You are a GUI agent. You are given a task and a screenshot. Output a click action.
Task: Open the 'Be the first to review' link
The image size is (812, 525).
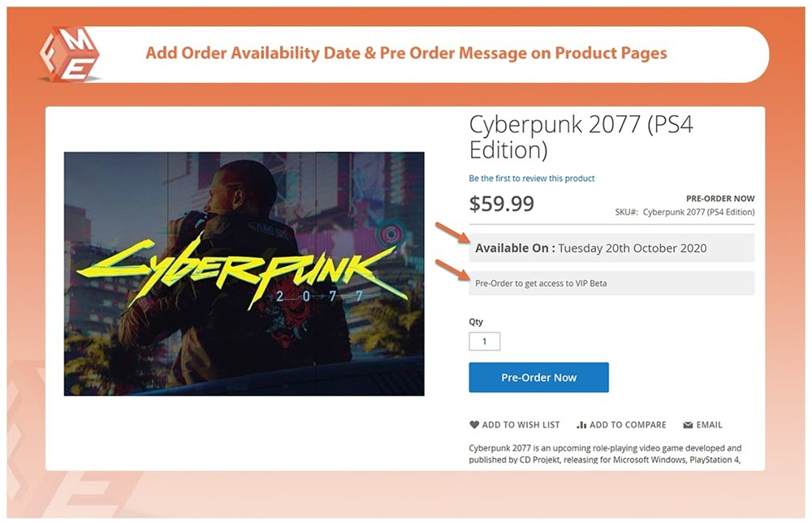pyautogui.click(x=532, y=179)
